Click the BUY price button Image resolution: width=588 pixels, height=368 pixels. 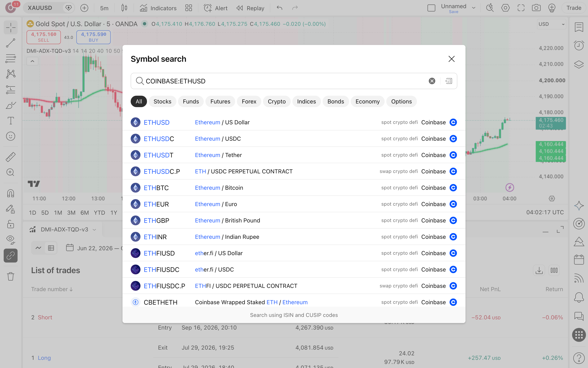(x=94, y=37)
